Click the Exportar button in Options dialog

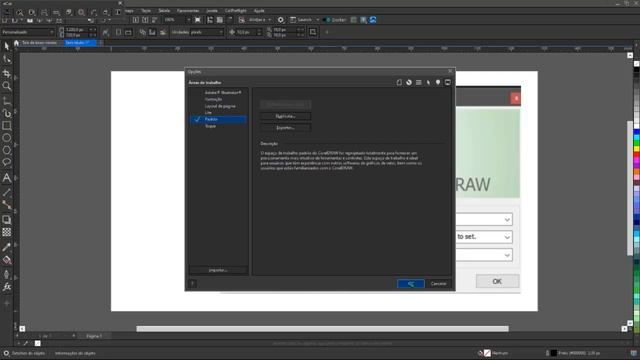pos(285,128)
